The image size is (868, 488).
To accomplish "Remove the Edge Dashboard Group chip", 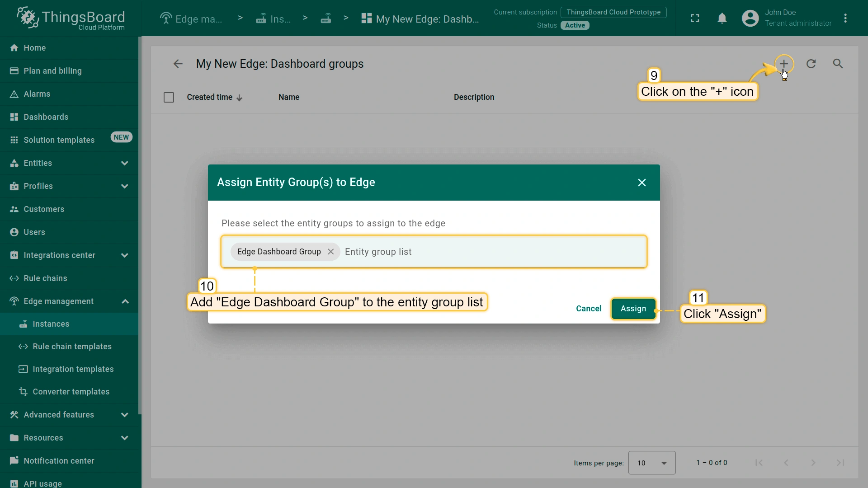I will tap(331, 252).
